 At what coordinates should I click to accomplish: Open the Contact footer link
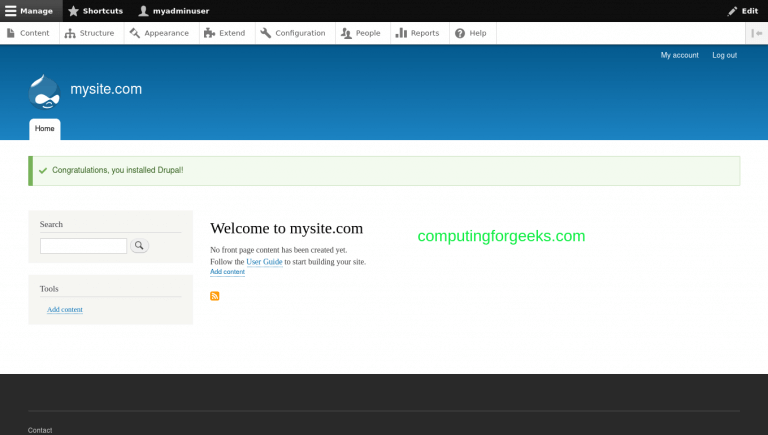point(40,430)
